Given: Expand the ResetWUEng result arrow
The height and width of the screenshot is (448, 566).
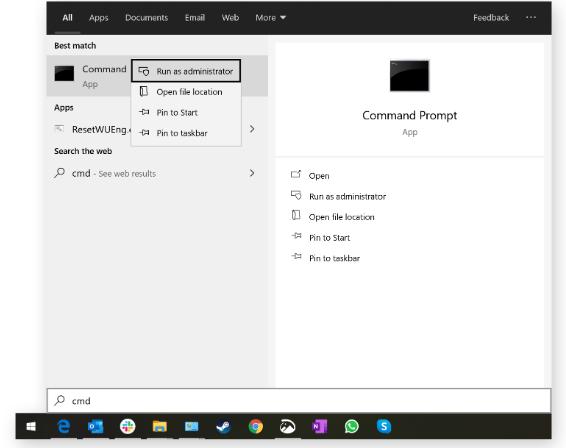Looking at the screenshot, I should tap(252, 129).
